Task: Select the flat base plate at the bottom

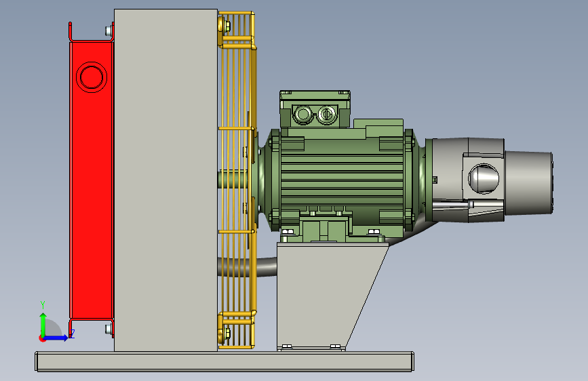Action: point(224,361)
